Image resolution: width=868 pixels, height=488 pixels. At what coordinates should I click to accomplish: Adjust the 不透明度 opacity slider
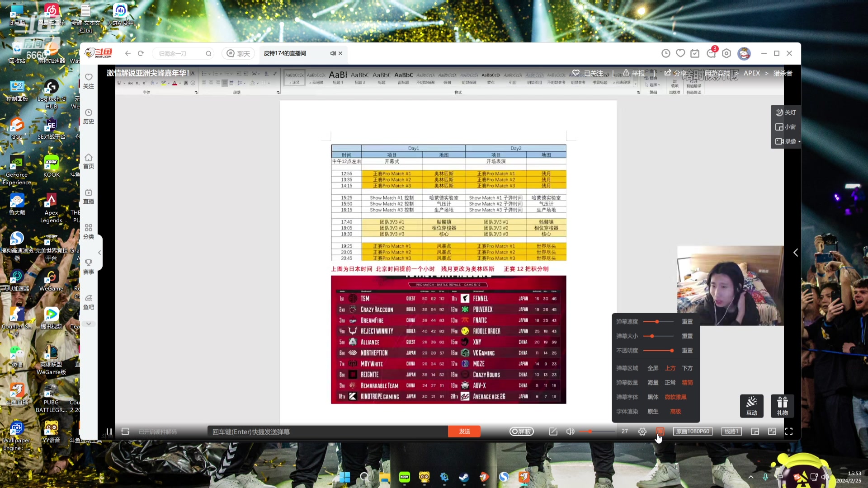pos(659,351)
